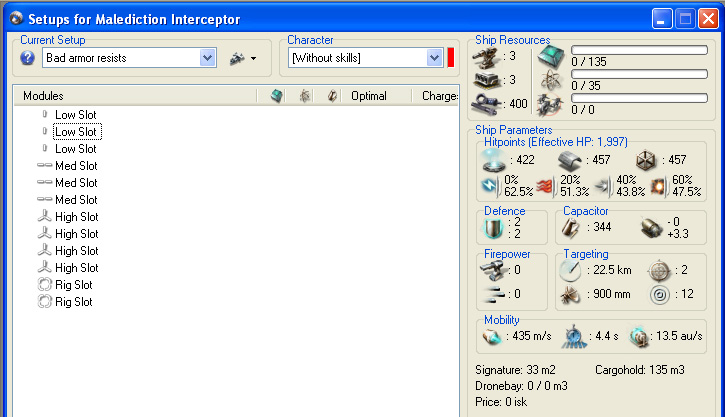Click the structure hitpoints icon
The image size is (725, 417).
click(645, 160)
